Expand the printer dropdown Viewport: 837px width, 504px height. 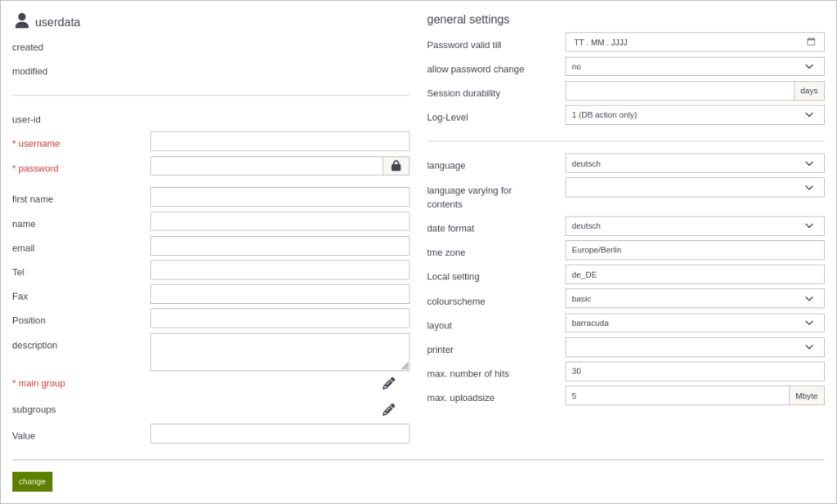point(695,347)
